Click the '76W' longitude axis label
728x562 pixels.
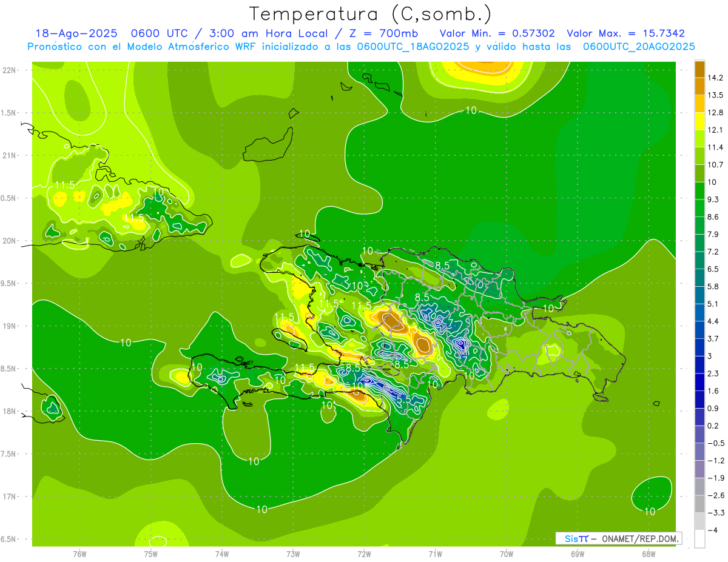pos(79,554)
